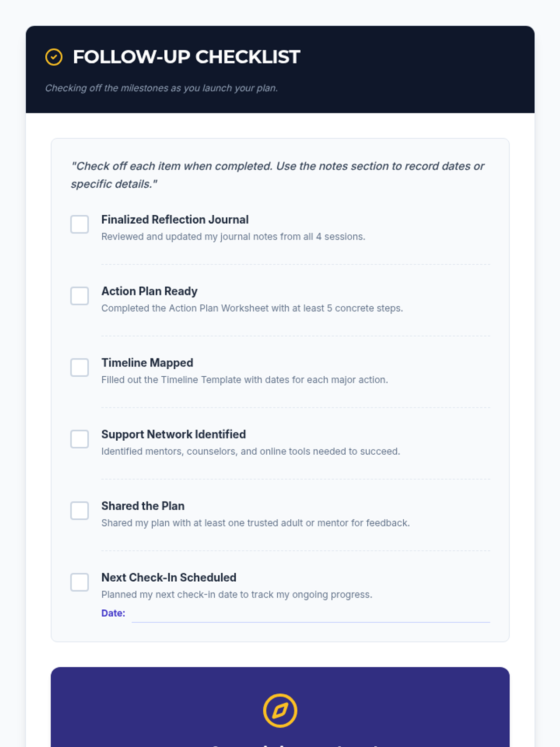Check the Finalized Reflection Journal box
Screen dimensions: 560x747
[x=79, y=224]
